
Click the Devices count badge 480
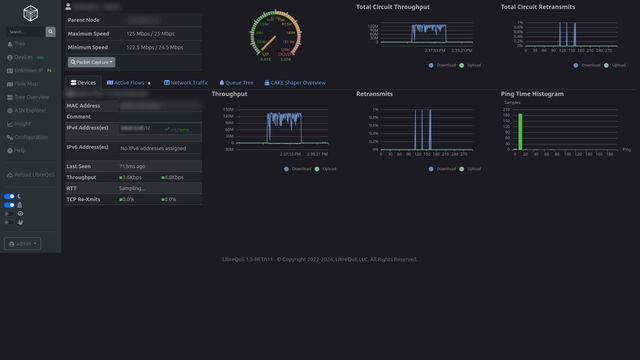pos(40,58)
